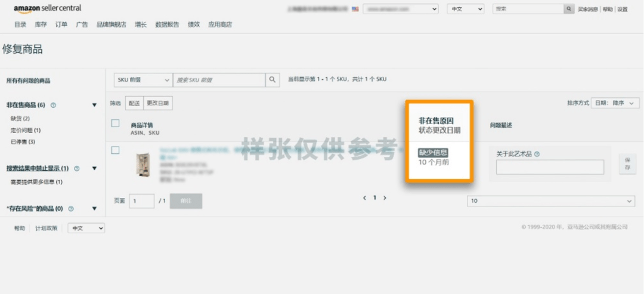The height and width of the screenshot is (294, 644).
Task: Click the 缺货 (2) filter link
Action: [20, 119]
